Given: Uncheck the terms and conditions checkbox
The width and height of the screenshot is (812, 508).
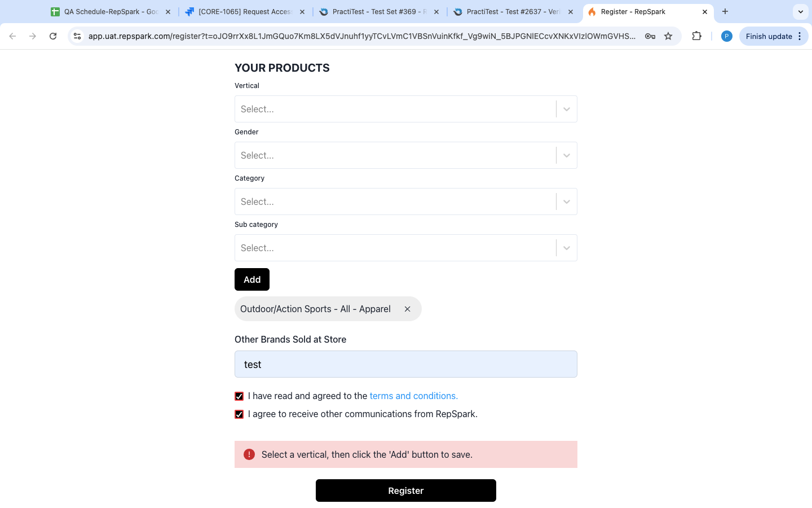Looking at the screenshot, I should pos(239,396).
